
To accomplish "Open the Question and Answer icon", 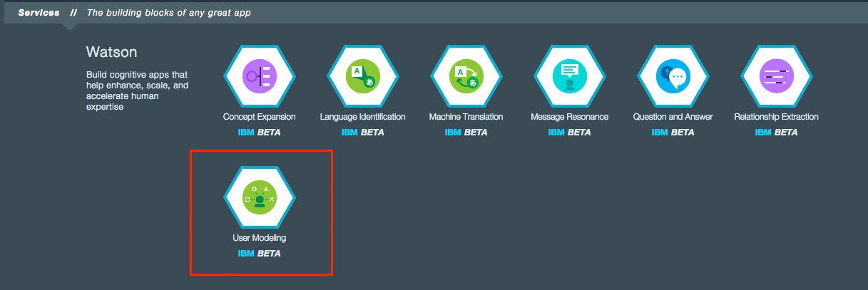I will pos(673,76).
